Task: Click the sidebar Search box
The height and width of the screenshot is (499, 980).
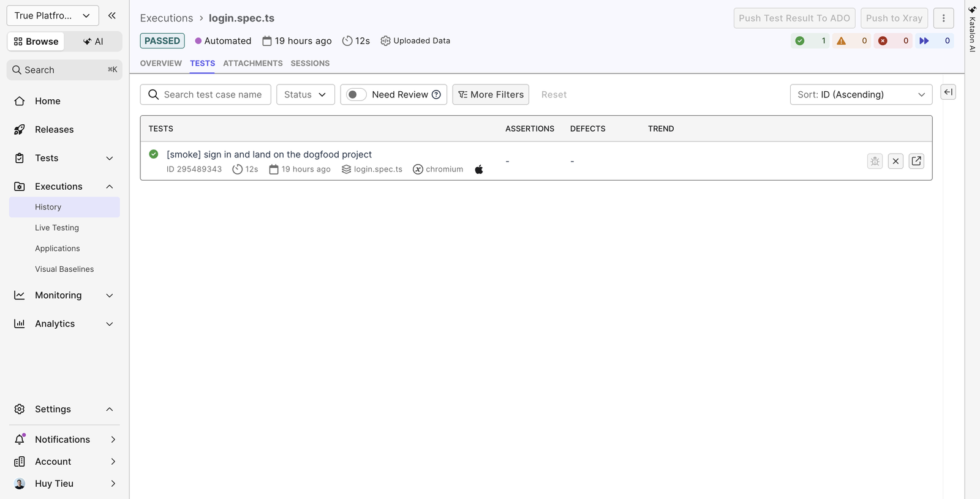Action: point(64,70)
